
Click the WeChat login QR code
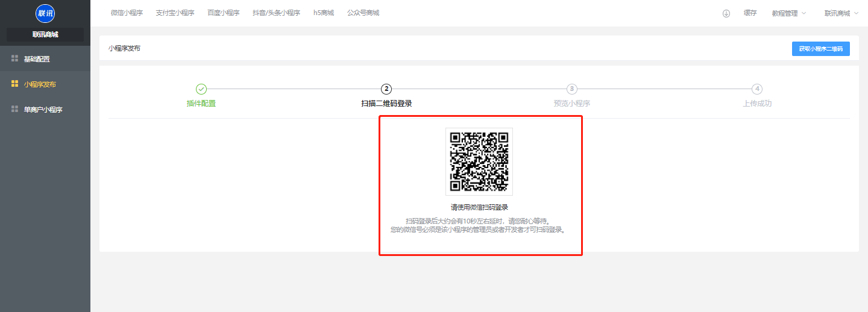(x=479, y=161)
